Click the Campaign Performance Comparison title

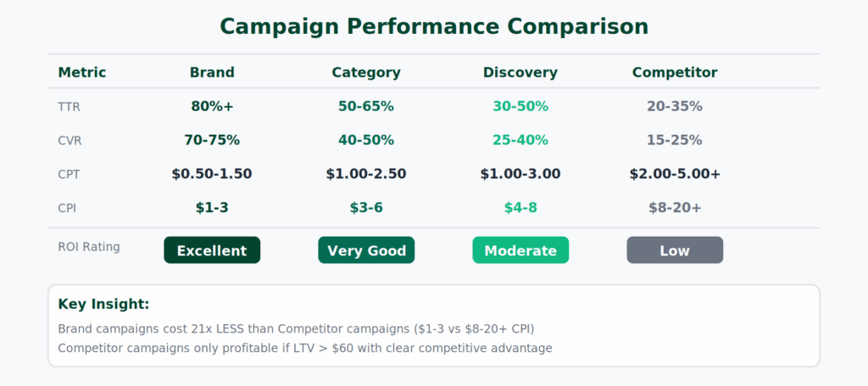[434, 26]
